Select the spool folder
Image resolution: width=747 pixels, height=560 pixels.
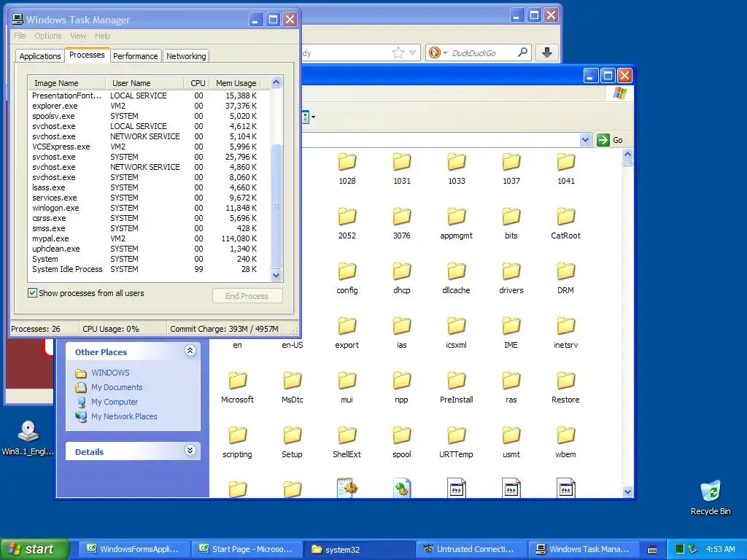point(402,442)
